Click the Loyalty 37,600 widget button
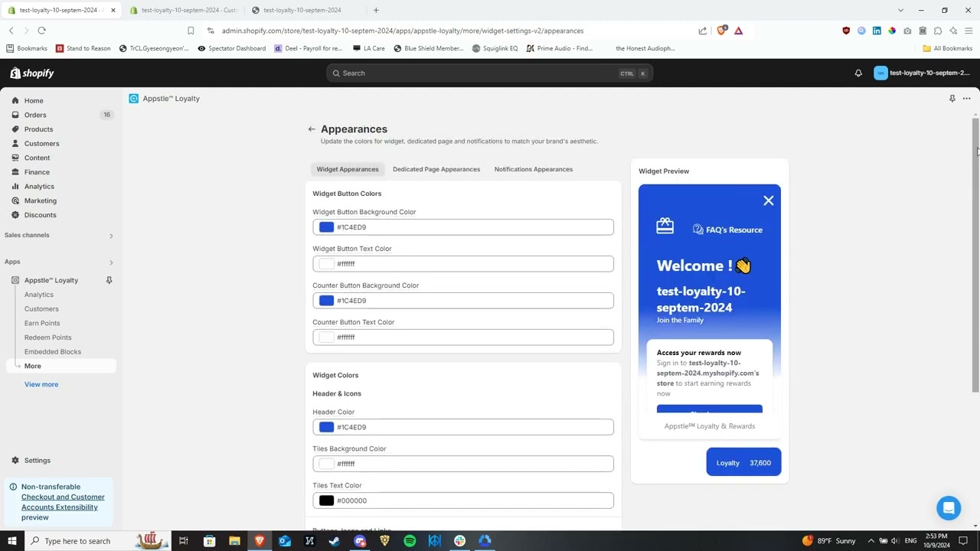Image resolution: width=980 pixels, height=551 pixels. [743, 462]
